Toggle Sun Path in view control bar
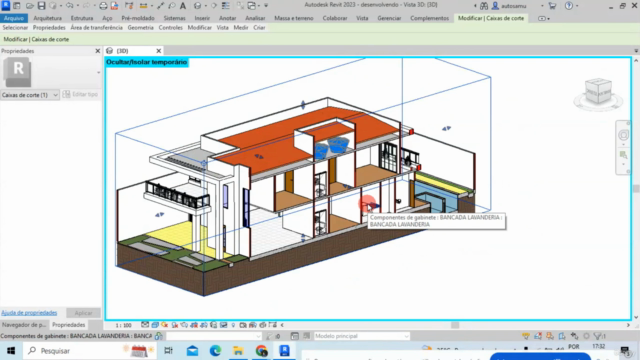Viewport: 640px width, 360px height. pos(164,325)
